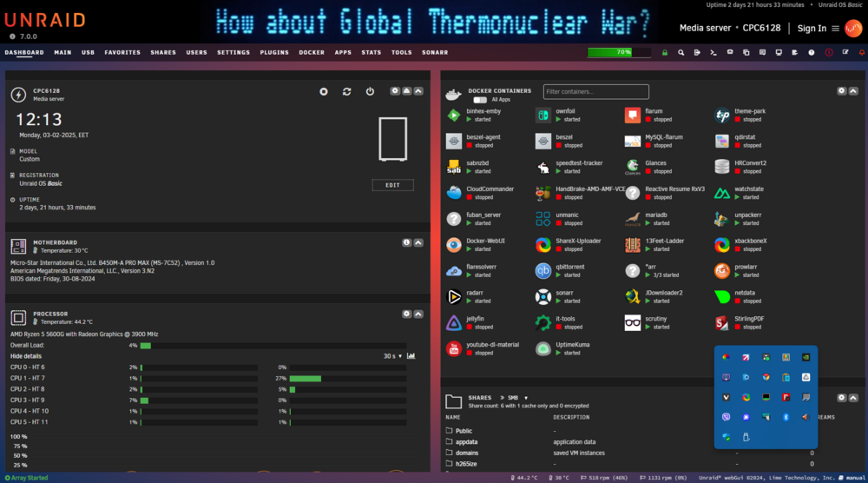Click the scrutiny glasses icon
The image size is (868, 483).
(633, 323)
